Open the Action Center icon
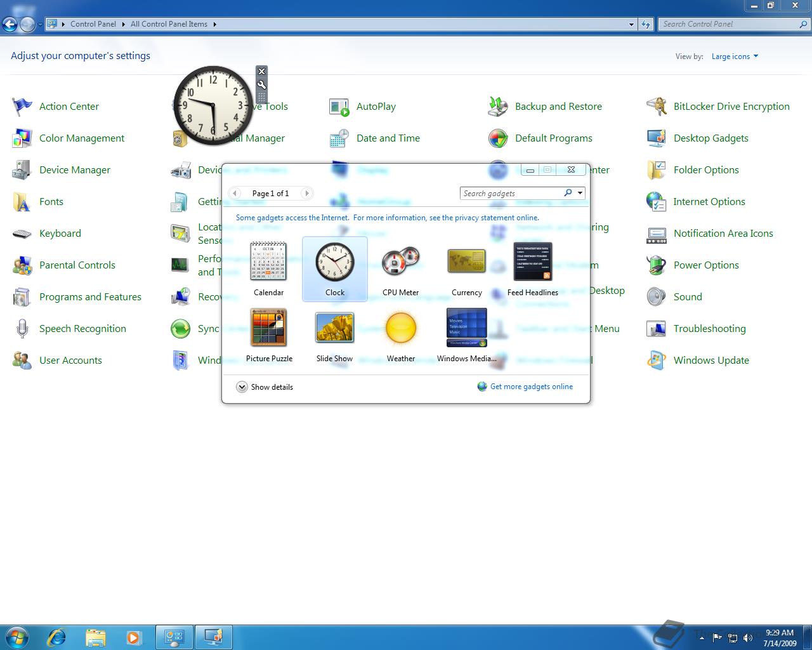Screen dimensions: 812x650 [x=22, y=106]
